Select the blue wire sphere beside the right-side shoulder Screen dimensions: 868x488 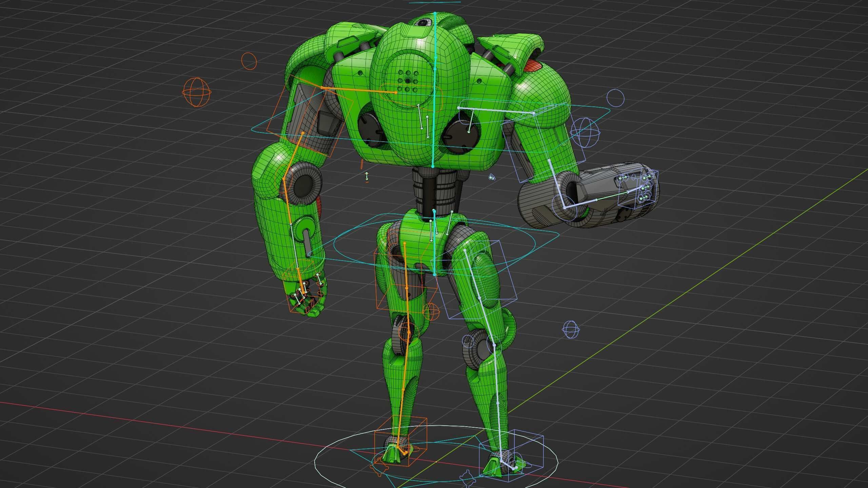[x=585, y=133]
